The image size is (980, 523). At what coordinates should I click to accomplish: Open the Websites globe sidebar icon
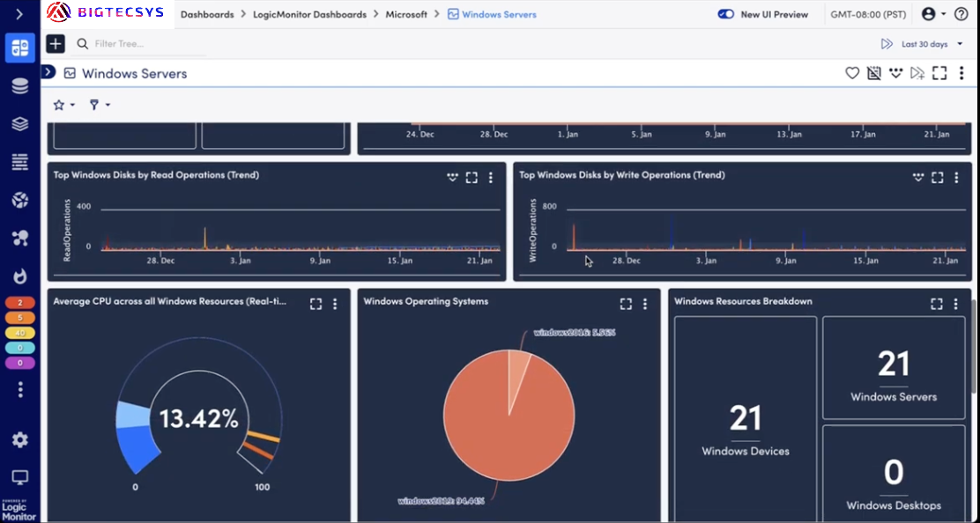pyautogui.click(x=20, y=200)
